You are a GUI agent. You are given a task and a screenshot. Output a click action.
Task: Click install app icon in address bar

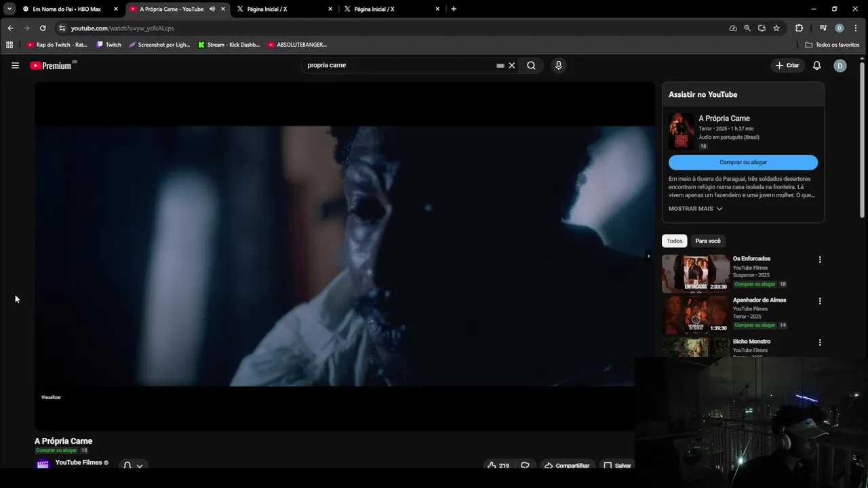(762, 28)
